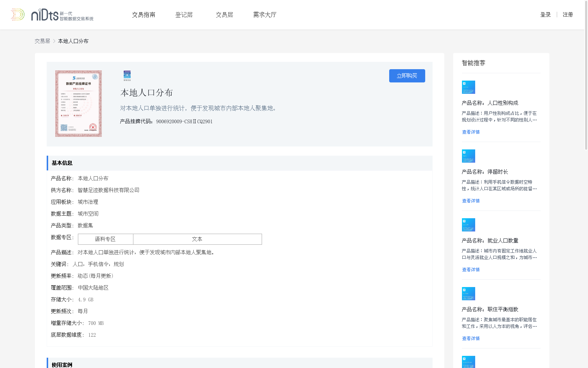View details link for 职住平衡指数
588x368 pixels.
471,339
